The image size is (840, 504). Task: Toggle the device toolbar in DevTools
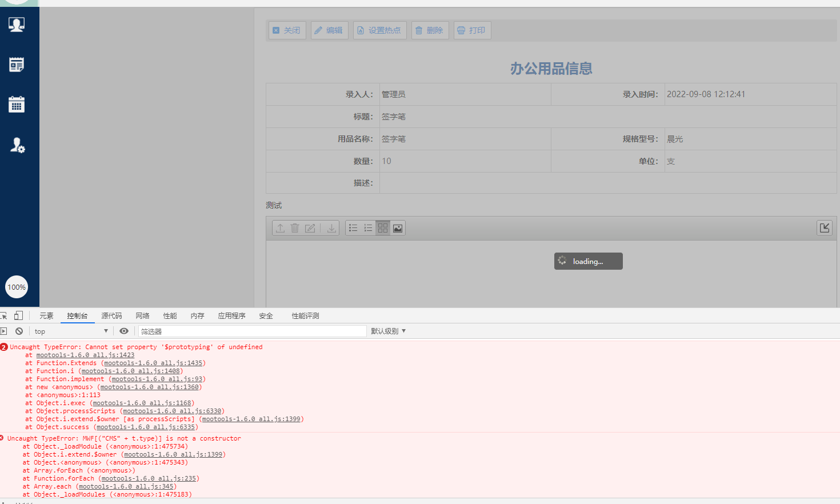coord(19,315)
